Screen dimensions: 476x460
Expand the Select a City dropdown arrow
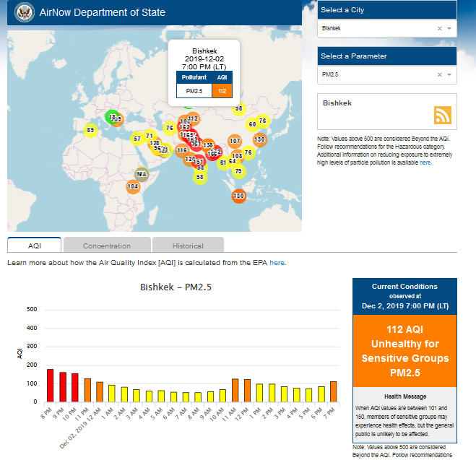coord(449,29)
